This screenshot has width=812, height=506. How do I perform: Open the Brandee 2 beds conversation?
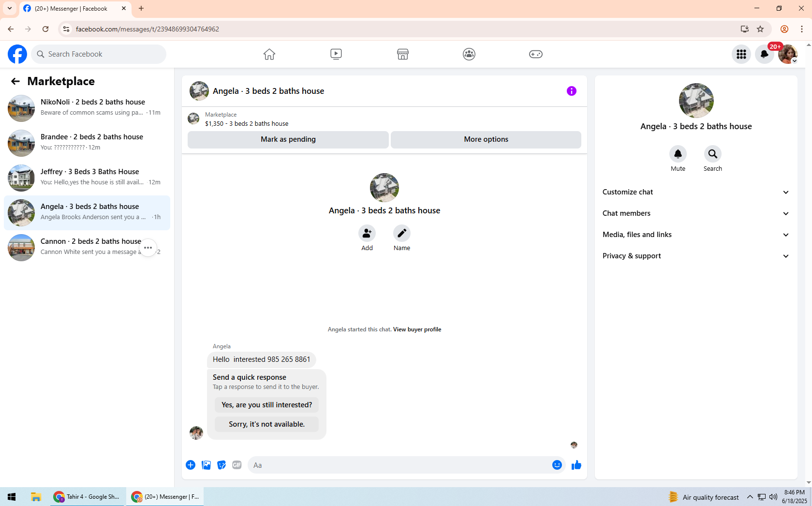point(87,142)
